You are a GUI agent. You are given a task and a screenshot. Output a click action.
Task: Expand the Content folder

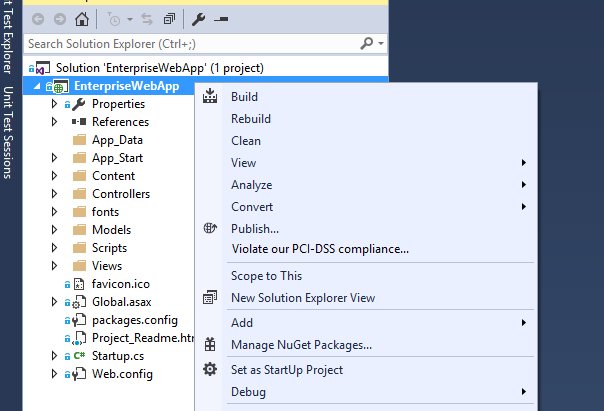click(x=54, y=176)
